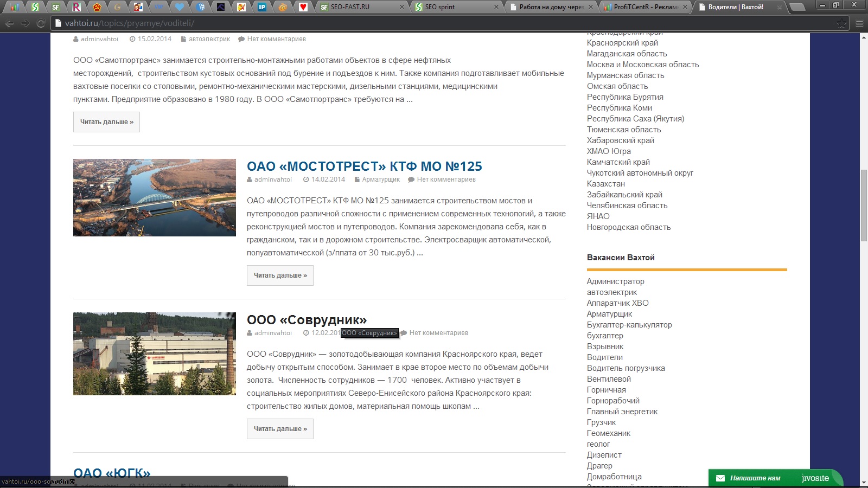Switch to the pinned green S tab
This screenshot has height=488, width=868.
[x=35, y=7]
